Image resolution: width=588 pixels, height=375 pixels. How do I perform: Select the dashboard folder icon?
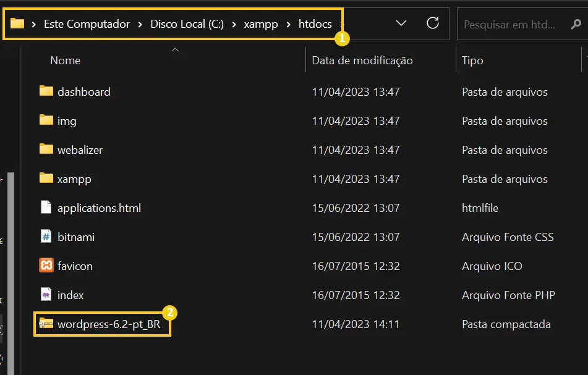coord(46,91)
